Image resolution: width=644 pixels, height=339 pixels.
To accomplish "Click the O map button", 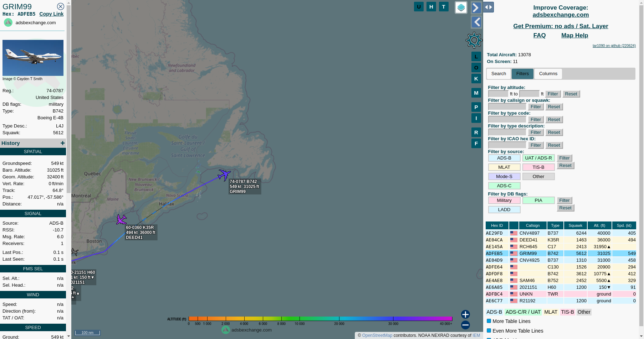I will click(476, 68).
